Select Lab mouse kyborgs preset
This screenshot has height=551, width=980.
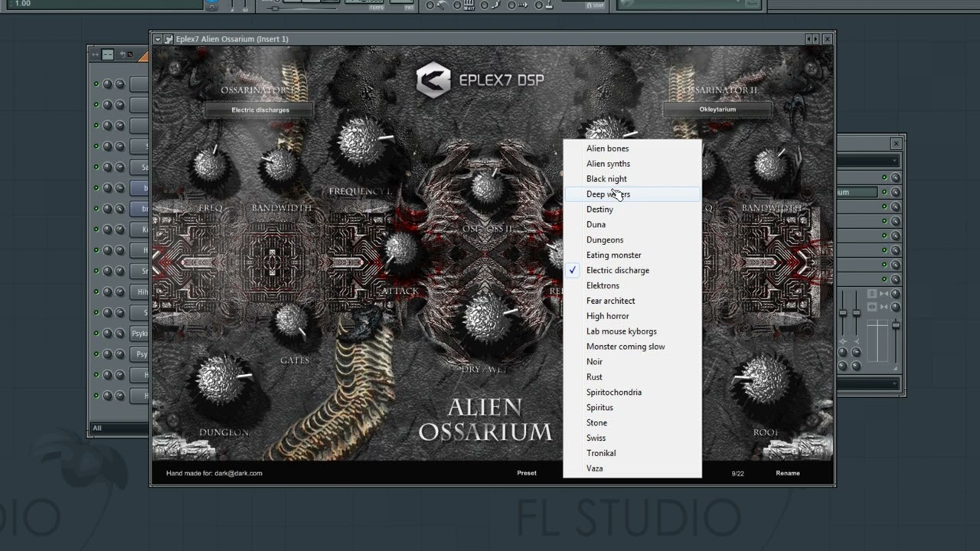632,331
